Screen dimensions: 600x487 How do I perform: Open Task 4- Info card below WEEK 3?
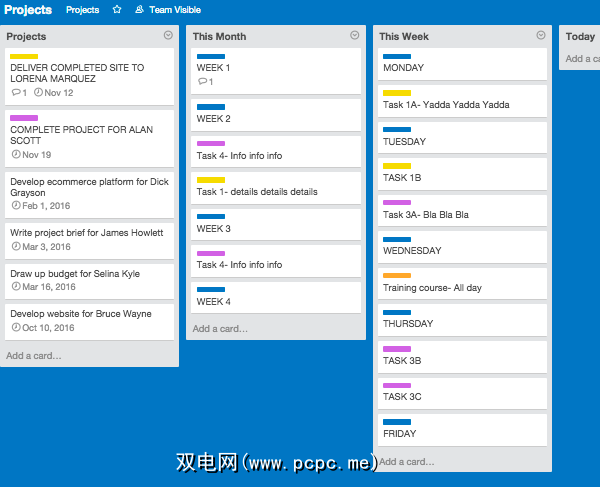[276, 261]
